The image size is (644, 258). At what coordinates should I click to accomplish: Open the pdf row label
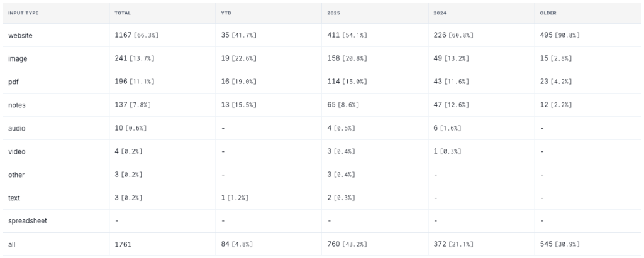coord(13,82)
